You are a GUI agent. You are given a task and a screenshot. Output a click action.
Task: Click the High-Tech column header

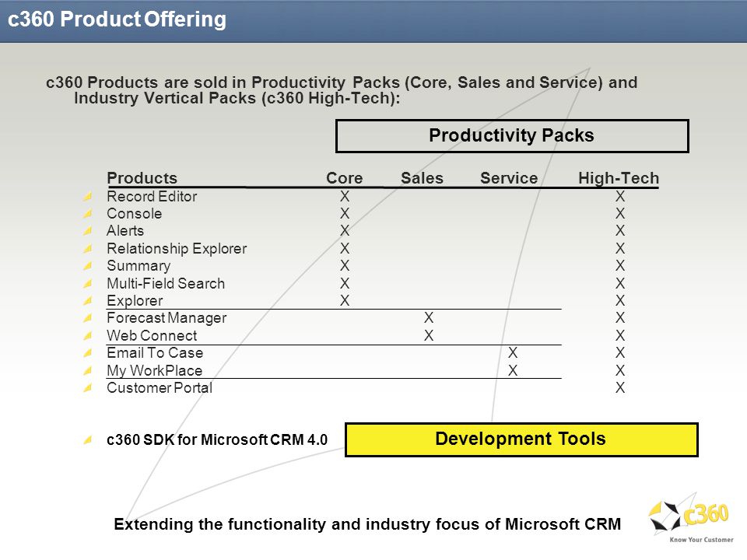pos(619,177)
